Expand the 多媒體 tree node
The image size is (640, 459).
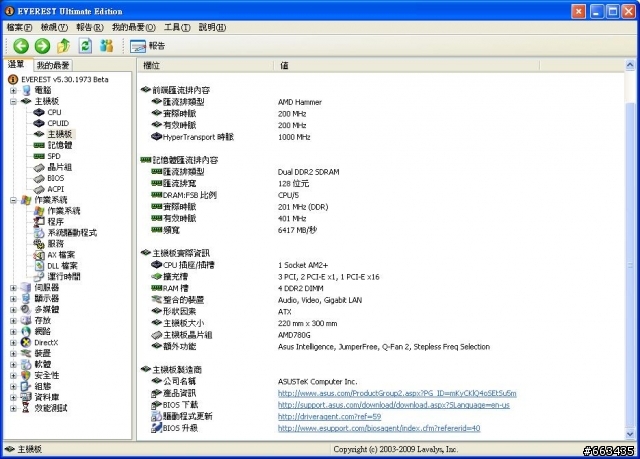[x=13, y=310]
